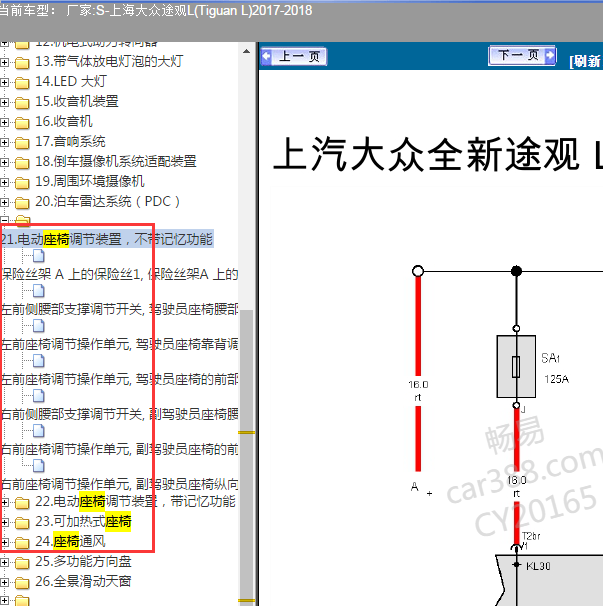Click the folder icon of 19.周围环境摄像机
The height and width of the screenshot is (606, 603).
tap(22, 182)
